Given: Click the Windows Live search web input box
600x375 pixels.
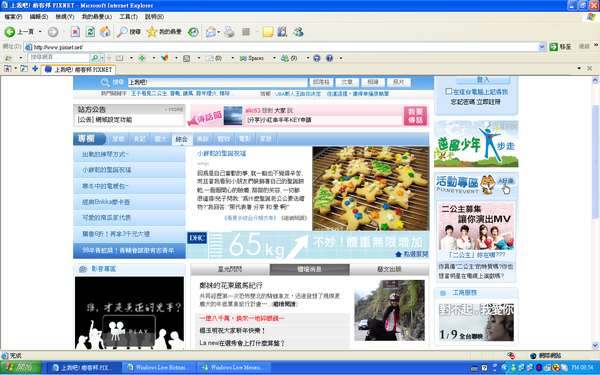Looking at the screenshot, I should (x=59, y=58).
